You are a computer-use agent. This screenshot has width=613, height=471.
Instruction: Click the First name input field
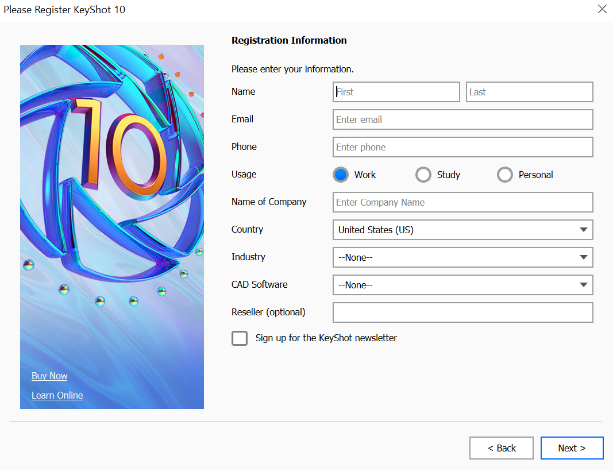tap(396, 92)
